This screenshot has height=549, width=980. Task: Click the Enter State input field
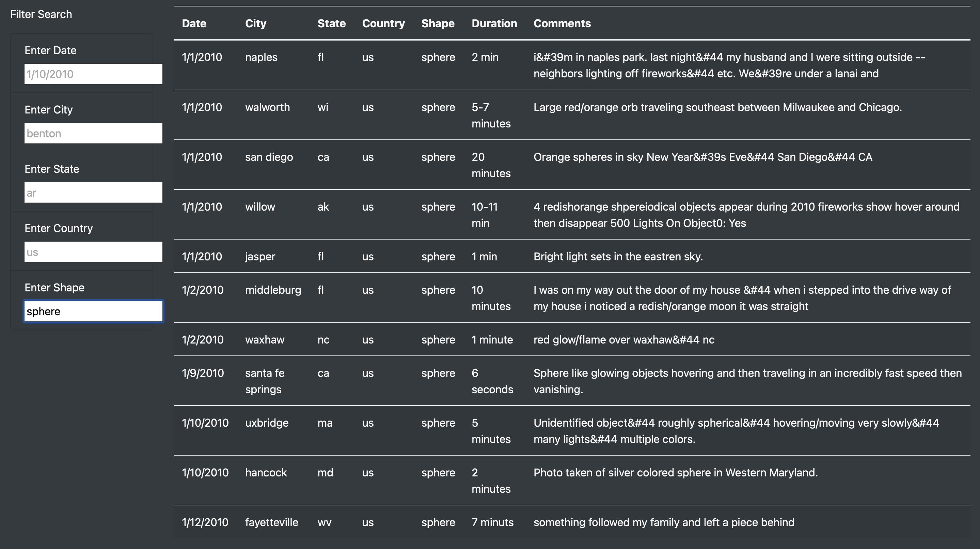coord(93,193)
